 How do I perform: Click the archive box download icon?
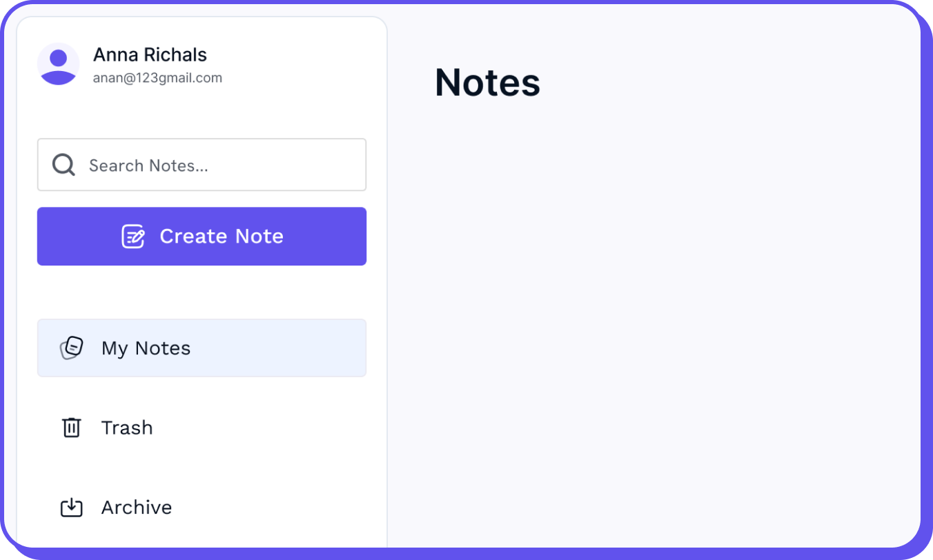(x=72, y=508)
